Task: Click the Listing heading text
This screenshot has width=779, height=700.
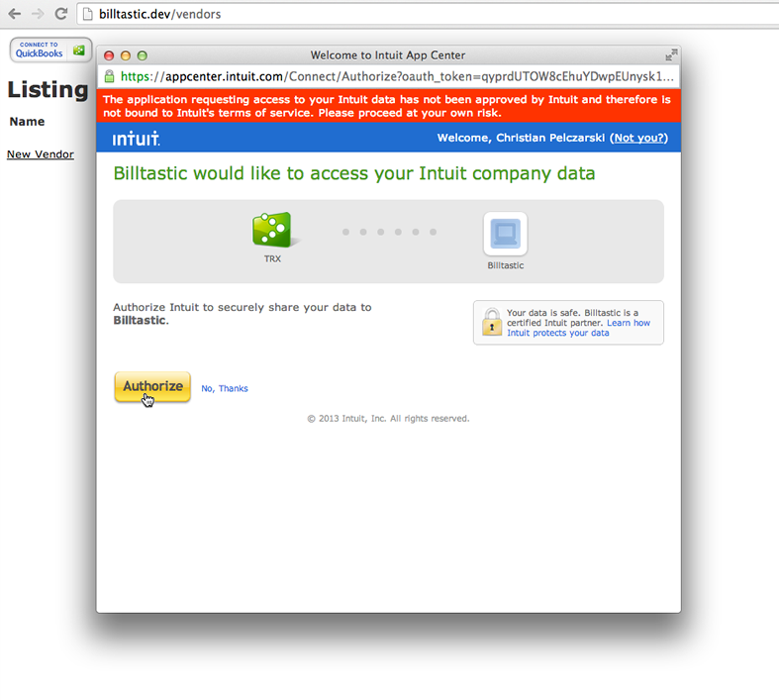Action: click(x=48, y=90)
